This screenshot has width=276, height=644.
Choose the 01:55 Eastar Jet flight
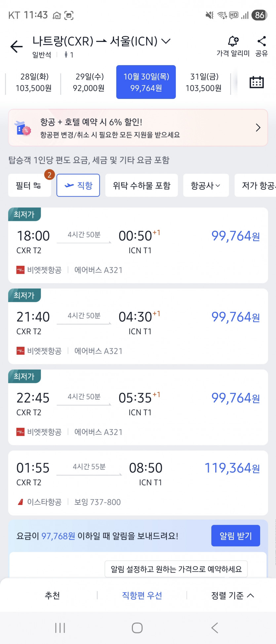(x=138, y=483)
